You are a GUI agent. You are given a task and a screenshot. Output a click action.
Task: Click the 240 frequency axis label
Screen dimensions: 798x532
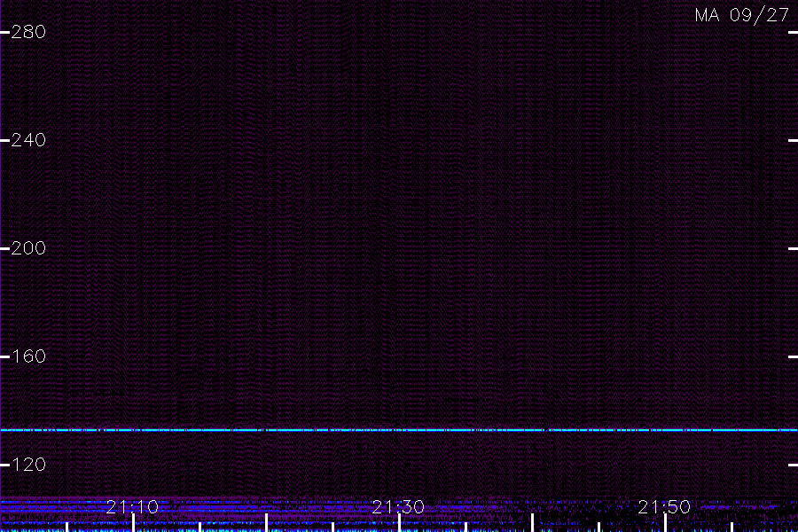click(28, 140)
